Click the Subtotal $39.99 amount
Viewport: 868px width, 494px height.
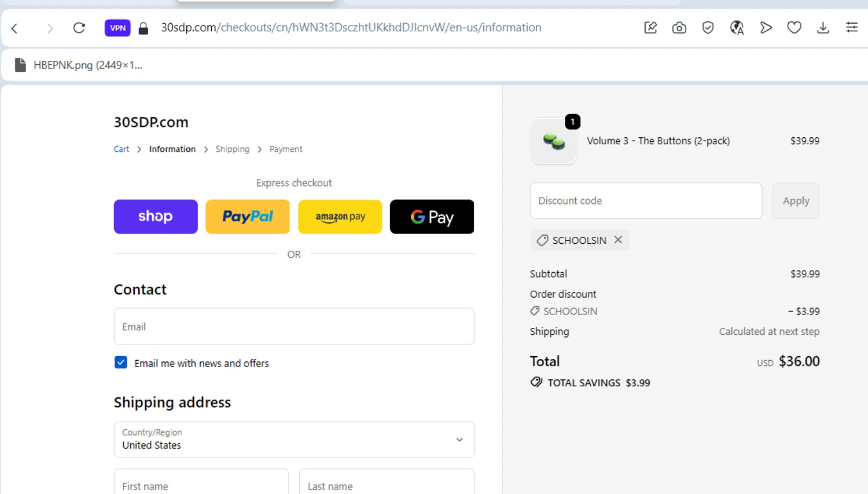pyautogui.click(x=805, y=274)
